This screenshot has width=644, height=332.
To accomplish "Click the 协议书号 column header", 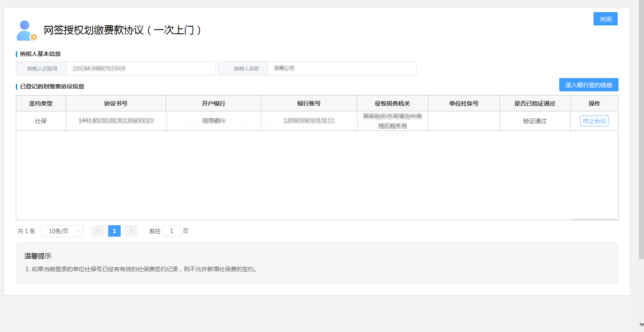I will tap(116, 103).
